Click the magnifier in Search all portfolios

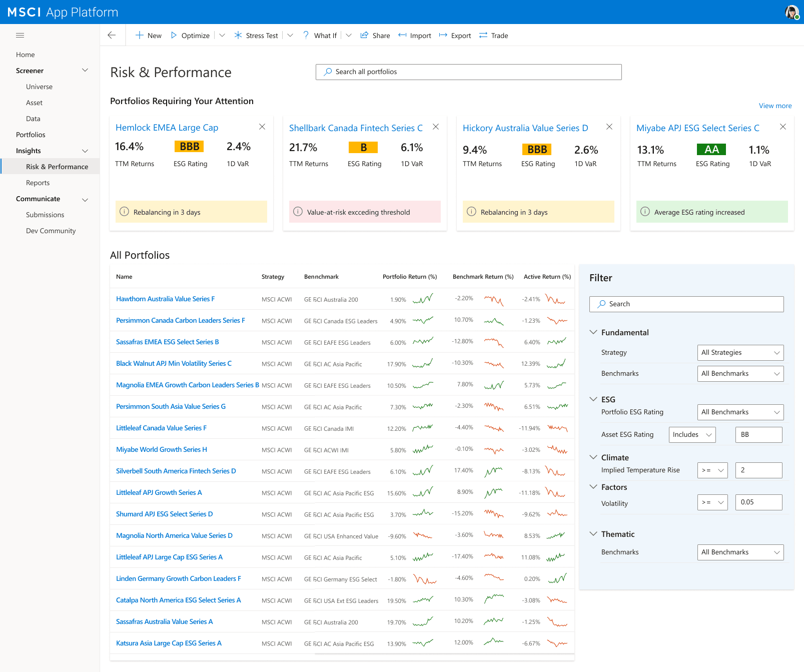point(328,72)
